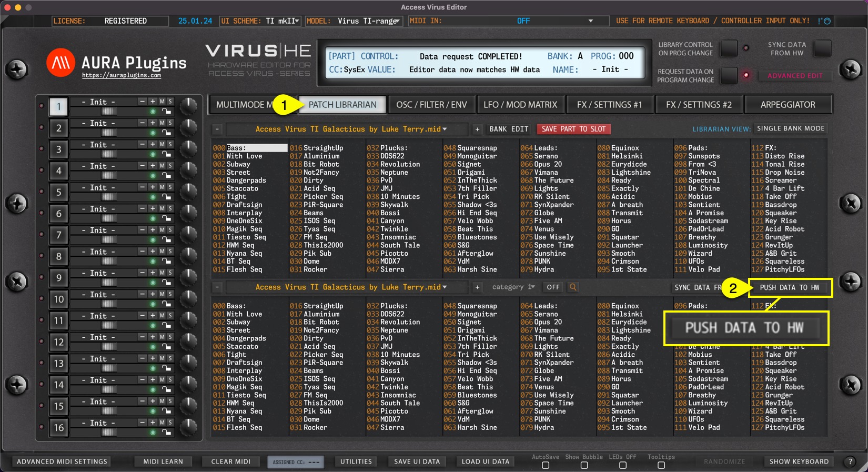Viewport: 868px width, 472px height.
Task: Open the ARPEGGIATOR tab
Action: (x=788, y=105)
